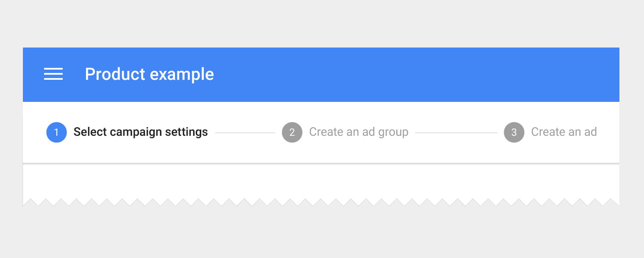Jump to the 'Create an ad group' step
The image size is (644, 258).
click(358, 132)
